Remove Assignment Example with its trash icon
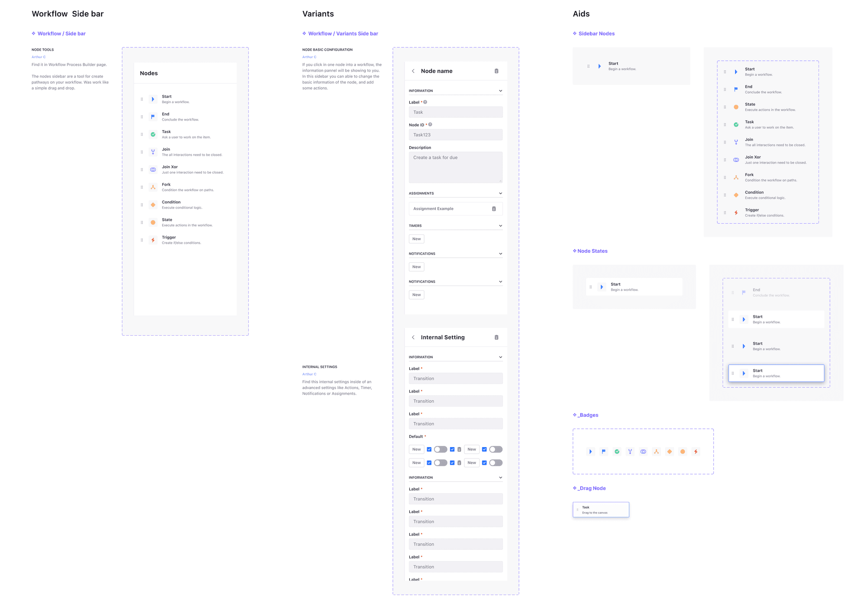 pos(494,209)
